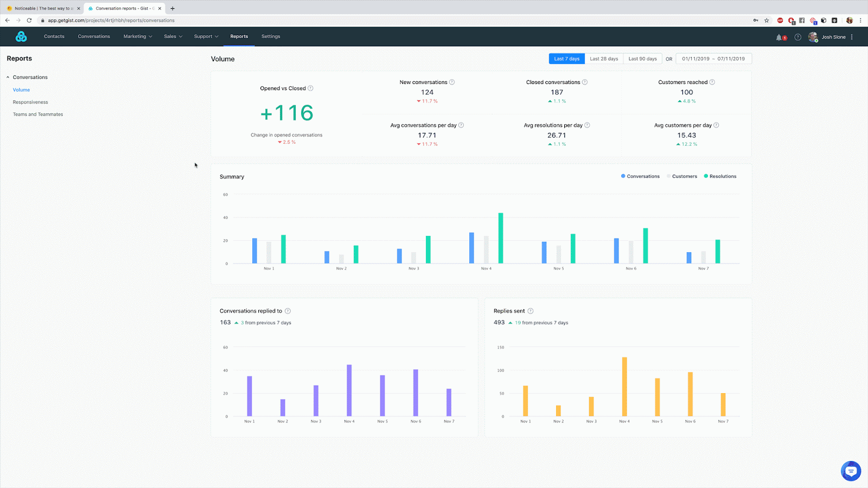Close the Conversation reports tab
The image size is (868, 488).
pyautogui.click(x=160, y=8)
